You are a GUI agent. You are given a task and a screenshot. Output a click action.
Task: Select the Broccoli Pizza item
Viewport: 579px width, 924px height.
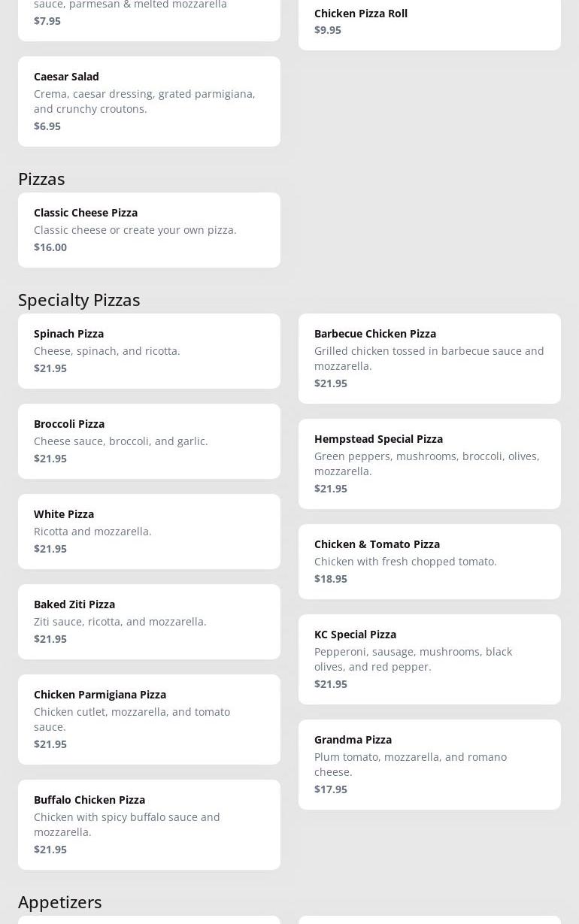[149, 441]
